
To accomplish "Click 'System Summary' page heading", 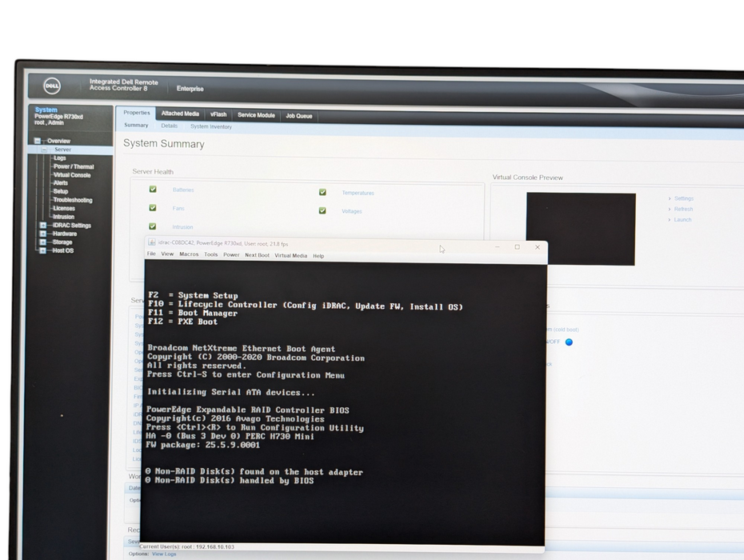I will click(x=164, y=144).
